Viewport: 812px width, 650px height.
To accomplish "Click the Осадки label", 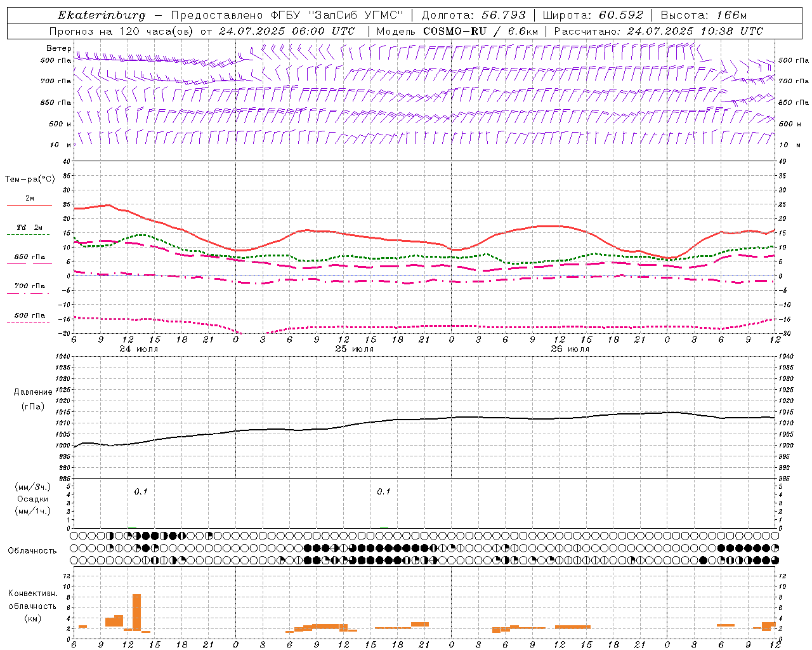I will pos(33,499).
